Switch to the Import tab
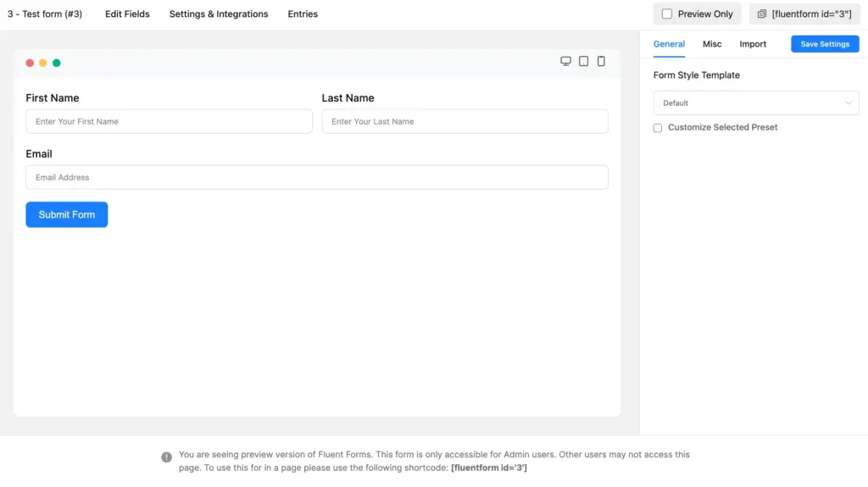Image resolution: width=868 pixels, height=487 pixels. (x=753, y=44)
